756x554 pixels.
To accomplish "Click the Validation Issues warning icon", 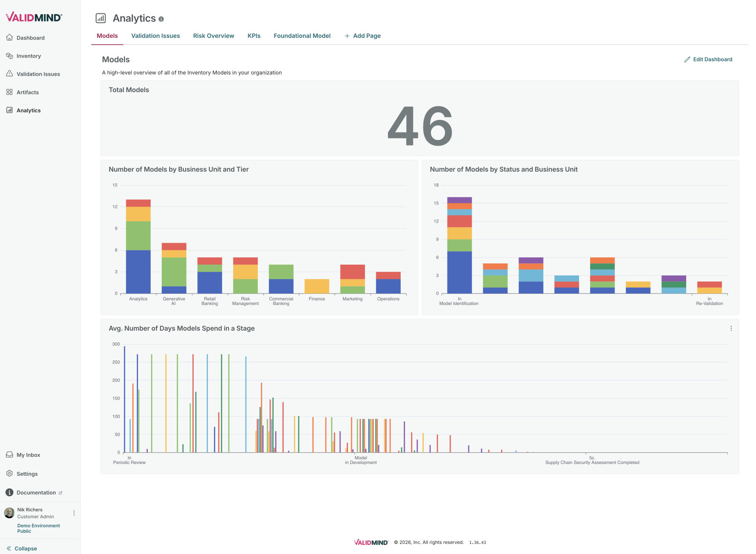I will coord(9,74).
